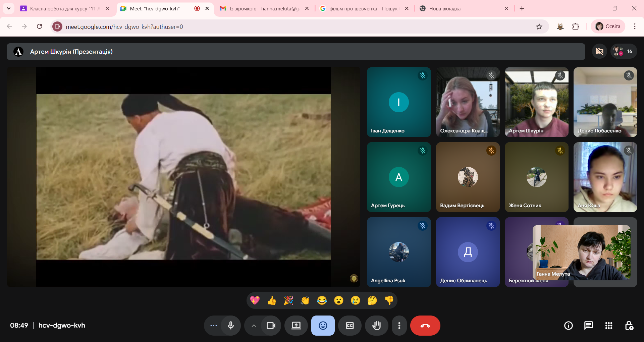Click Ганна Мелута self-view video
The image size is (644, 342).
pyautogui.click(x=582, y=252)
